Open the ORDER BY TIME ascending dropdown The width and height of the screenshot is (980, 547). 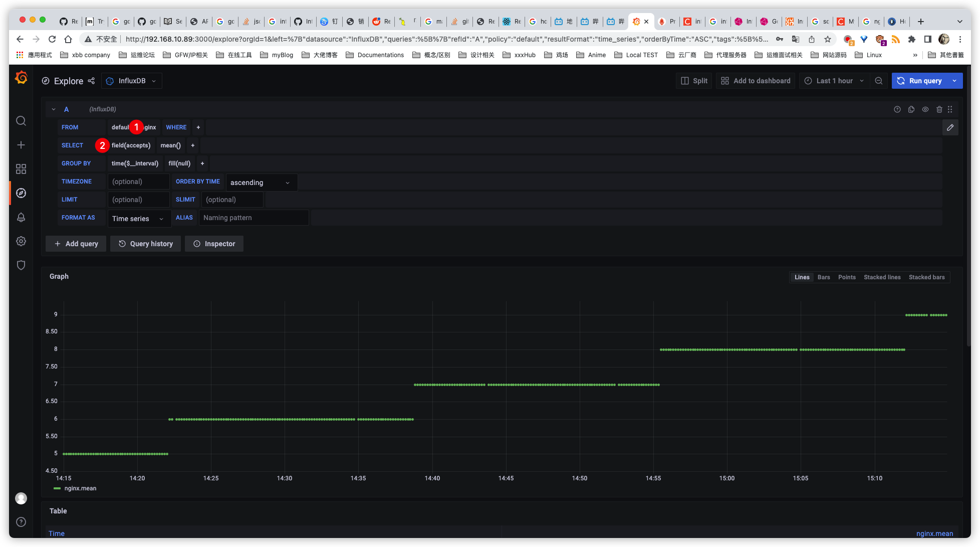[x=262, y=183]
